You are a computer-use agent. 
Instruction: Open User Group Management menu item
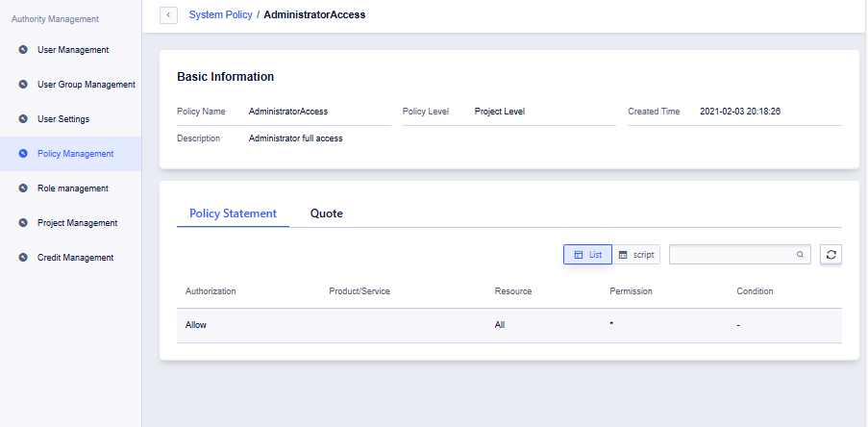[87, 85]
